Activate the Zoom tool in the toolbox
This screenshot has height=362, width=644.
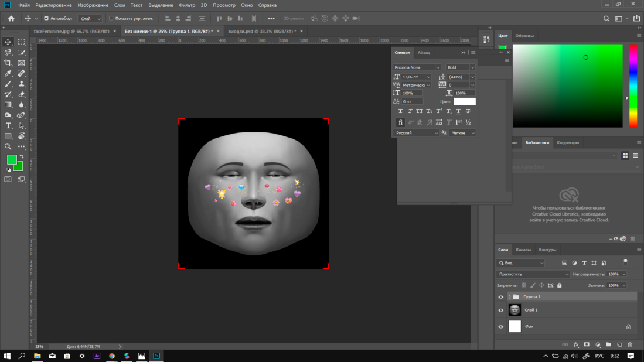click(x=8, y=146)
